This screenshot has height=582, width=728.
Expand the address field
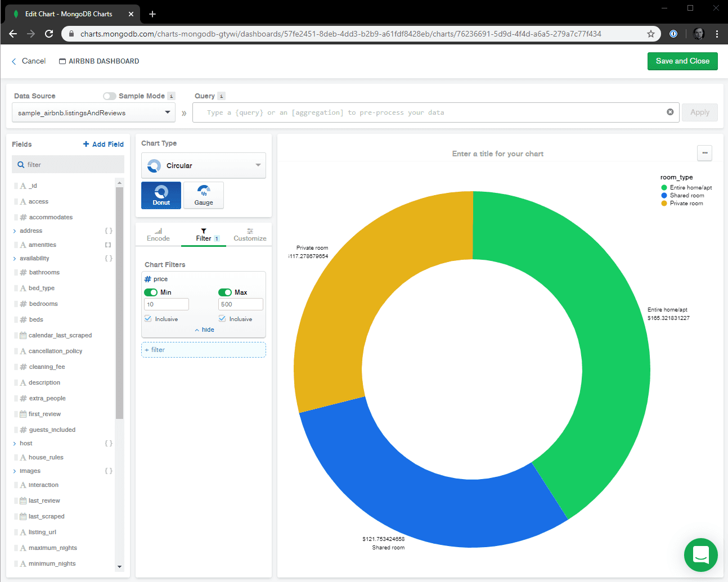coord(15,231)
